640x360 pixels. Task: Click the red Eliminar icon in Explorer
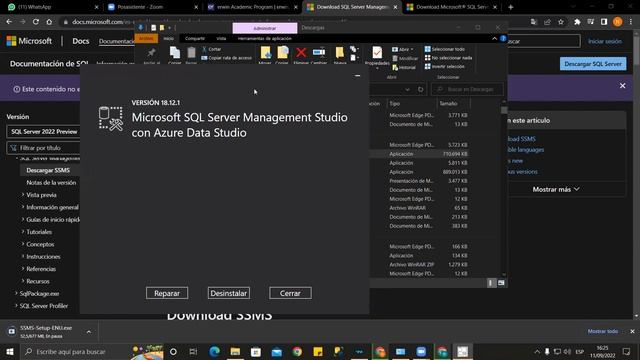301,53
